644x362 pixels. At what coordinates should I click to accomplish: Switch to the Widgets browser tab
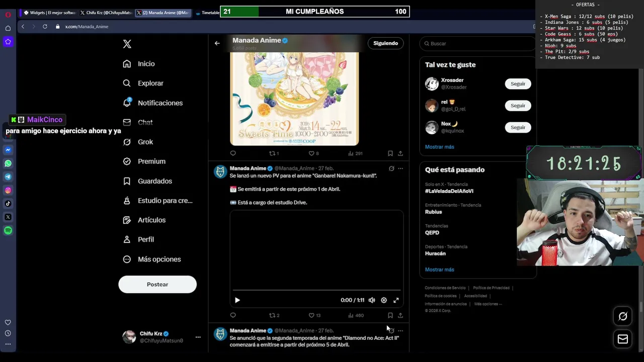click(49, 13)
